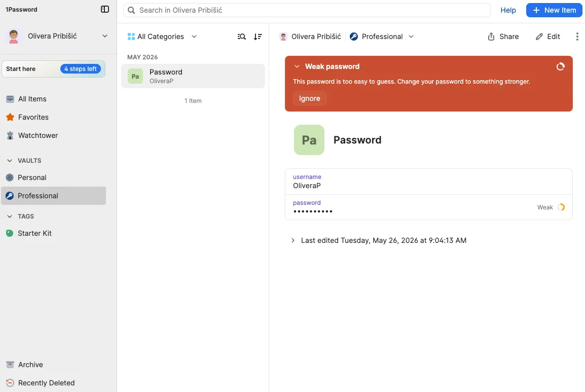Click the 'Weak' strength label

coord(545,207)
